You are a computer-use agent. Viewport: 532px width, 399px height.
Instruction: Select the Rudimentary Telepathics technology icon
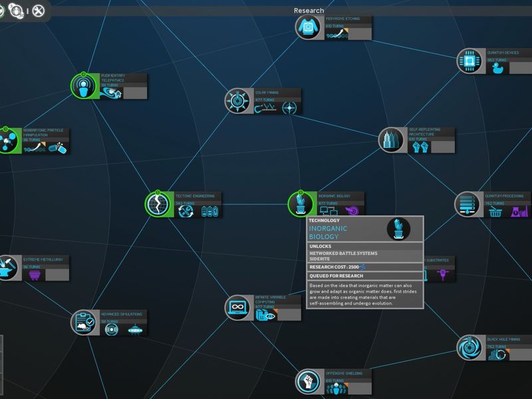pyautogui.click(x=84, y=86)
